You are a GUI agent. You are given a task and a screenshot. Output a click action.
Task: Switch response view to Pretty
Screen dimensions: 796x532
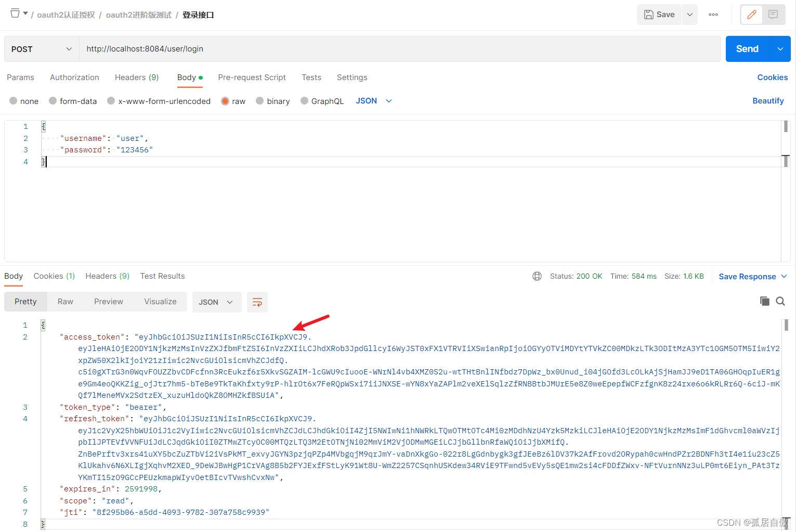25,302
